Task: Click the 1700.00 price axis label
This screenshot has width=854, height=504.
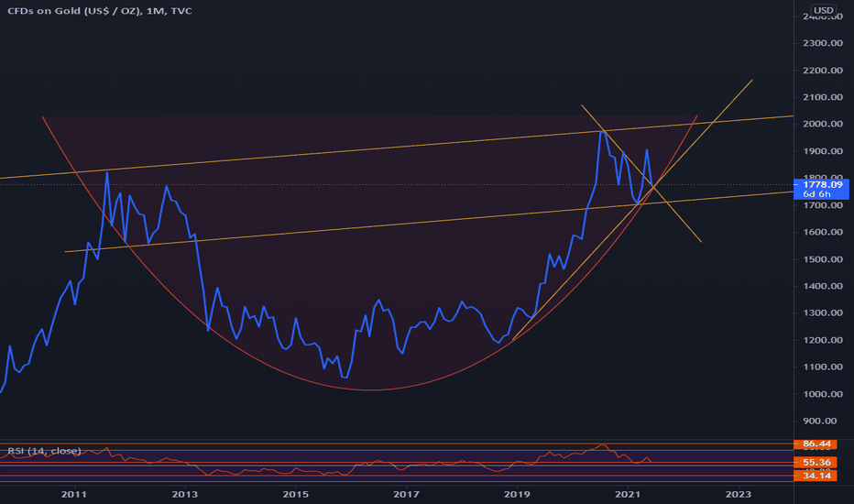Action: click(823, 205)
